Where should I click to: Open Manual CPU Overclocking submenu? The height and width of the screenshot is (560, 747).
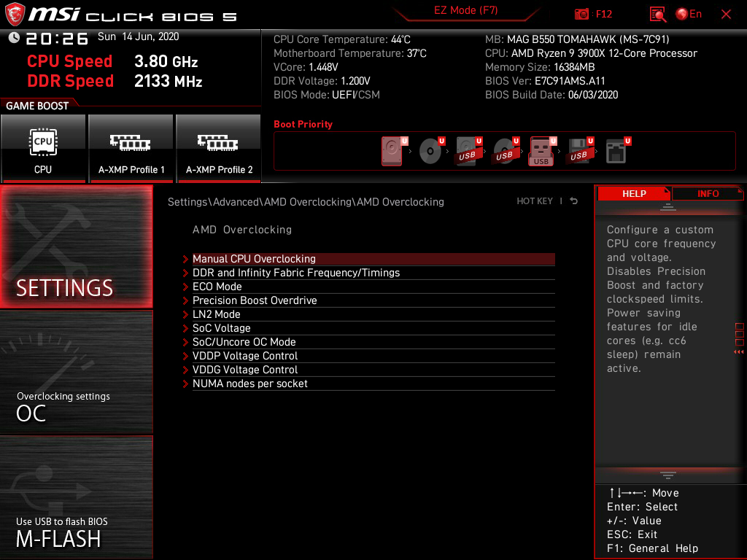[373, 259]
